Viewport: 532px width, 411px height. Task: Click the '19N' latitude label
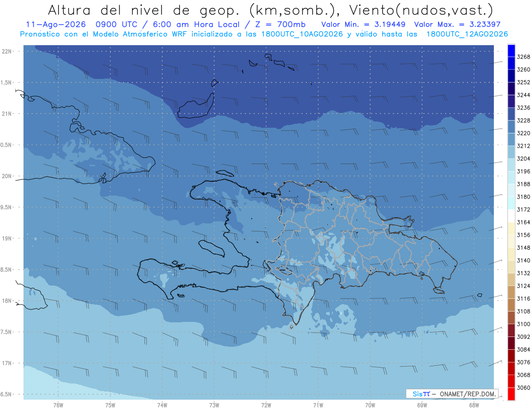pos(7,239)
